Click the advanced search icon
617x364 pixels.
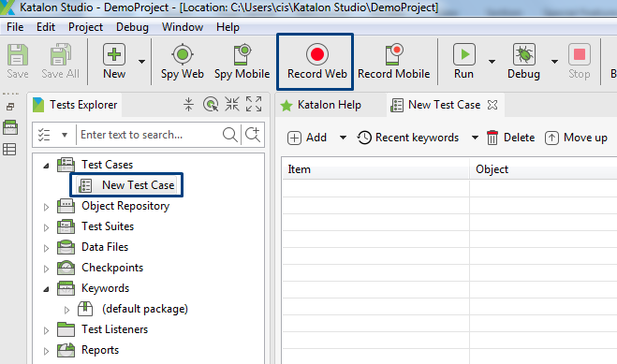tap(253, 135)
